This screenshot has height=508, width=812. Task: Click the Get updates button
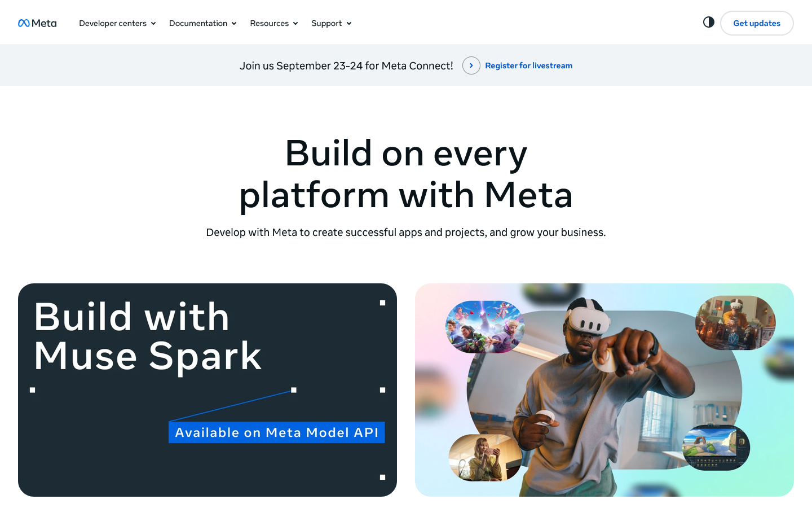(757, 23)
